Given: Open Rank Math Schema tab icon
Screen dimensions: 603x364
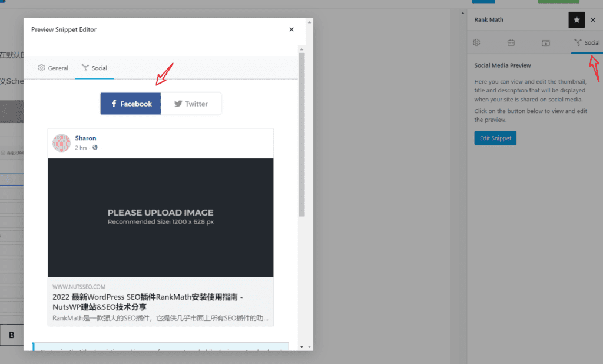Looking at the screenshot, I should pos(546,43).
